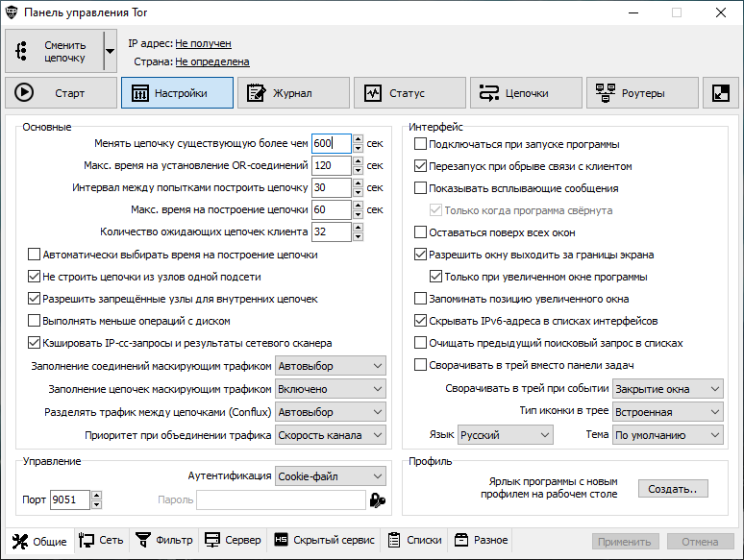Uncheck Скрывать IPv6-адреса в списках интерфейсов

(420, 321)
